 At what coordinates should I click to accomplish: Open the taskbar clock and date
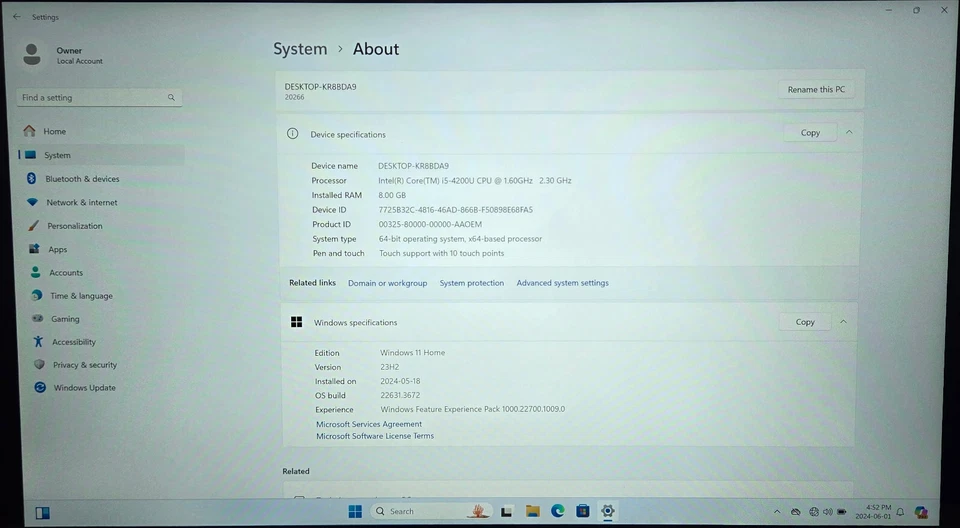(874, 512)
